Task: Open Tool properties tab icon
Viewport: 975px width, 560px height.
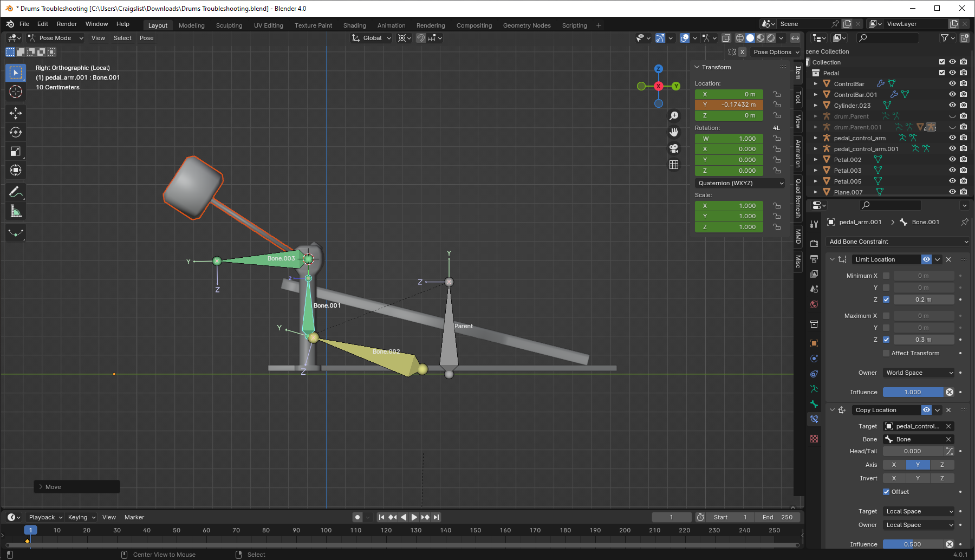Action: click(814, 224)
